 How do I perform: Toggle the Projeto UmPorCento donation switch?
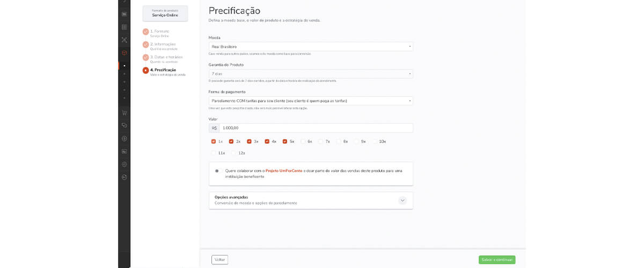coord(218,171)
